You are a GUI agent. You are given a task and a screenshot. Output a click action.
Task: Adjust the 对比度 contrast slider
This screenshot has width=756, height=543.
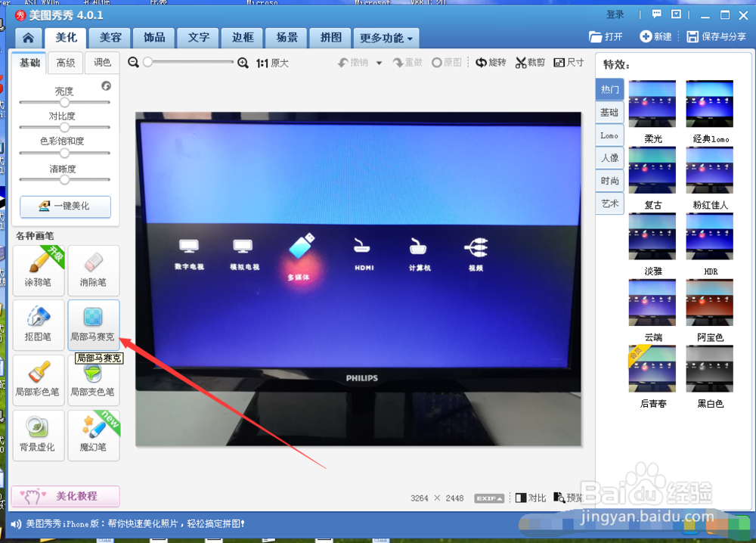click(x=64, y=127)
